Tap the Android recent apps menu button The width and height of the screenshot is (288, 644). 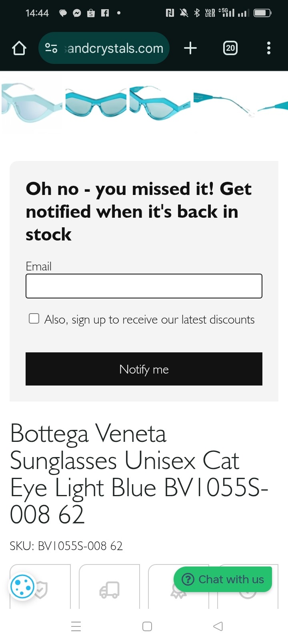point(76,626)
